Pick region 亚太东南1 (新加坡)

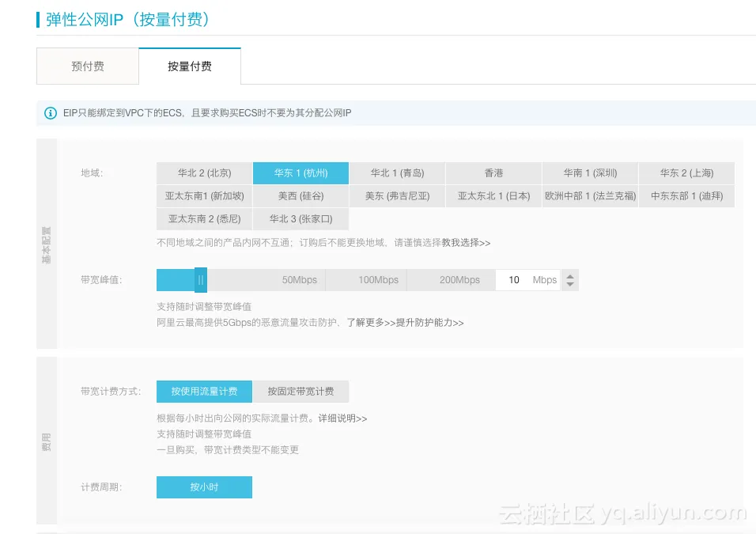tap(205, 196)
